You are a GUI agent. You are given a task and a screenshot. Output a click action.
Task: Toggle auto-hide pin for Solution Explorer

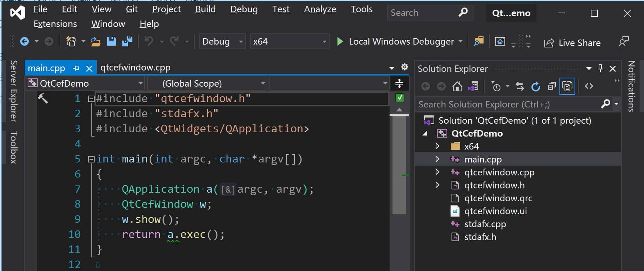[x=600, y=68]
